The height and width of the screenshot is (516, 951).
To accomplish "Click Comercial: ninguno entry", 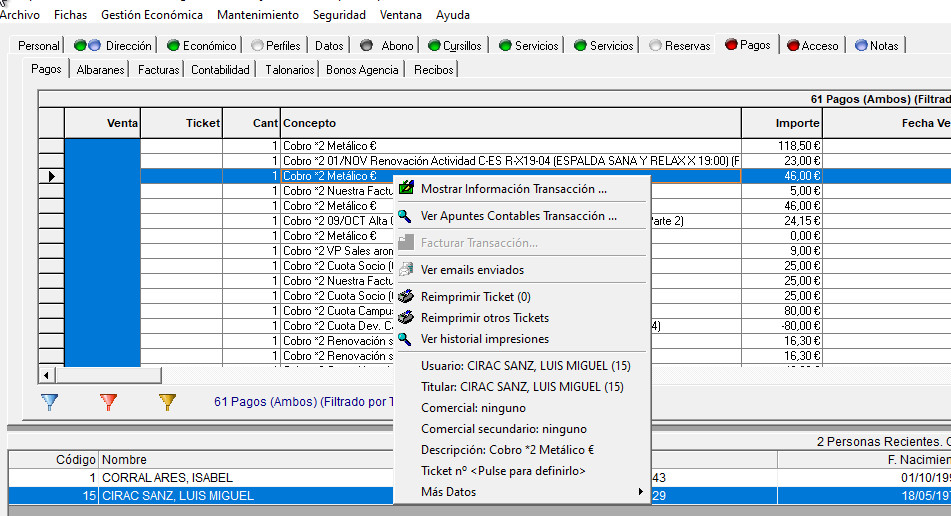I will click(x=523, y=407).
